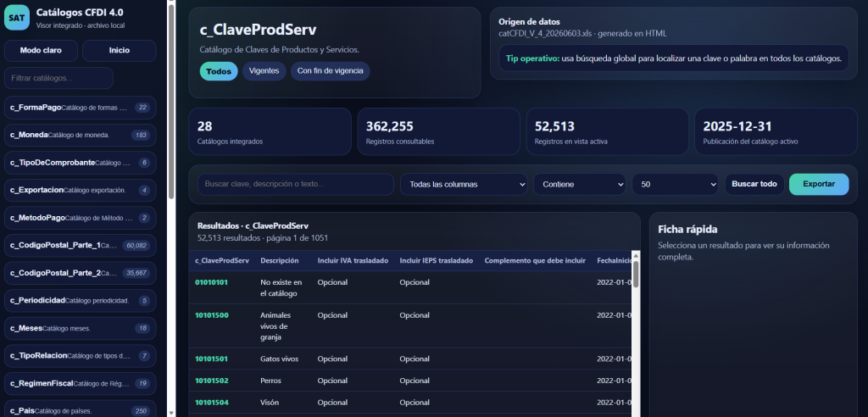868x417 pixels.
Task: Click the SAT logo icon
Action: click(17, 17)
